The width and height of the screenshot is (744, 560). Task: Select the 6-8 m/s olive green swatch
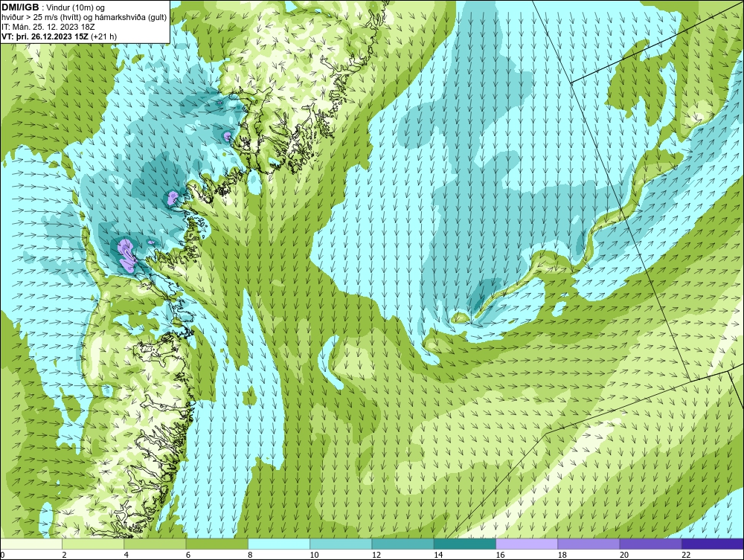217,544
